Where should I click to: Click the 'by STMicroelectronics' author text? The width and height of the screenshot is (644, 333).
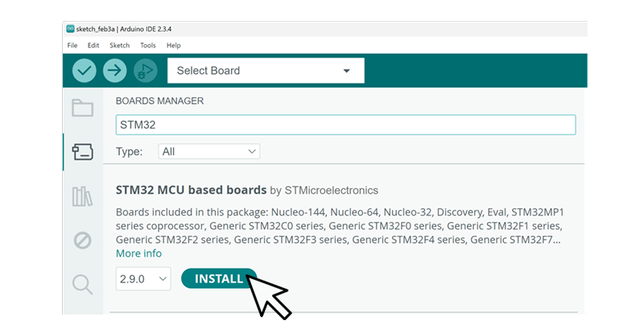tap(324, 191)
